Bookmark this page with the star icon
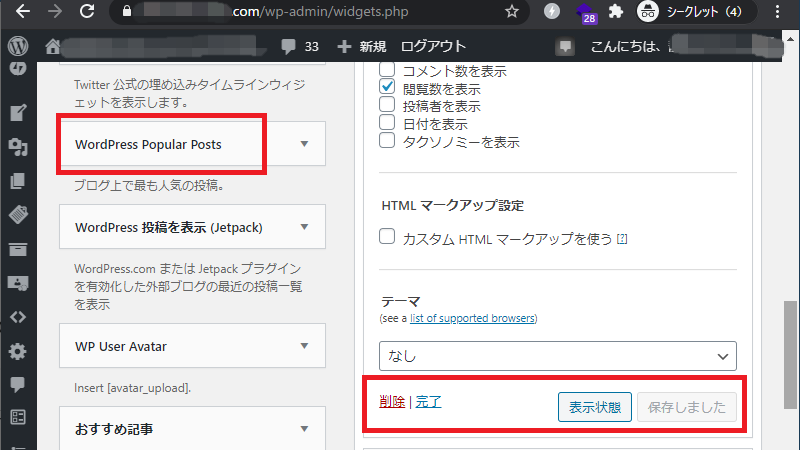Viewport: 800px width, 450px height. pos(512,11)
